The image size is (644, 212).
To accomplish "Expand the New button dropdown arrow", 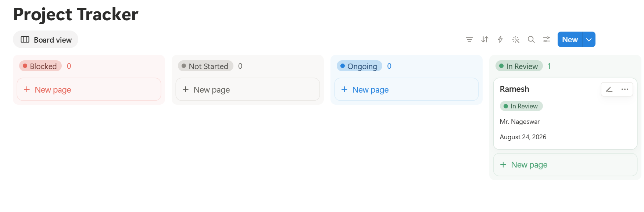I will 589,39.
